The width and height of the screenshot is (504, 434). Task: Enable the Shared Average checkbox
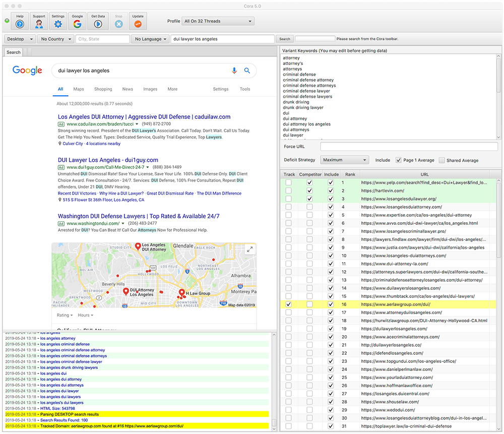click(x=443, y=160)
